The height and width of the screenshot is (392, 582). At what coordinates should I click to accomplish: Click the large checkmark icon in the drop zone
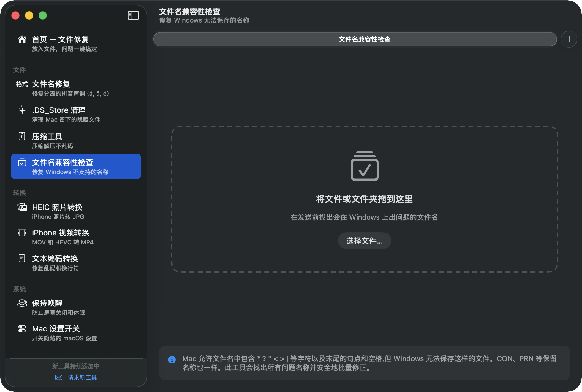click(x=365, y=166)
